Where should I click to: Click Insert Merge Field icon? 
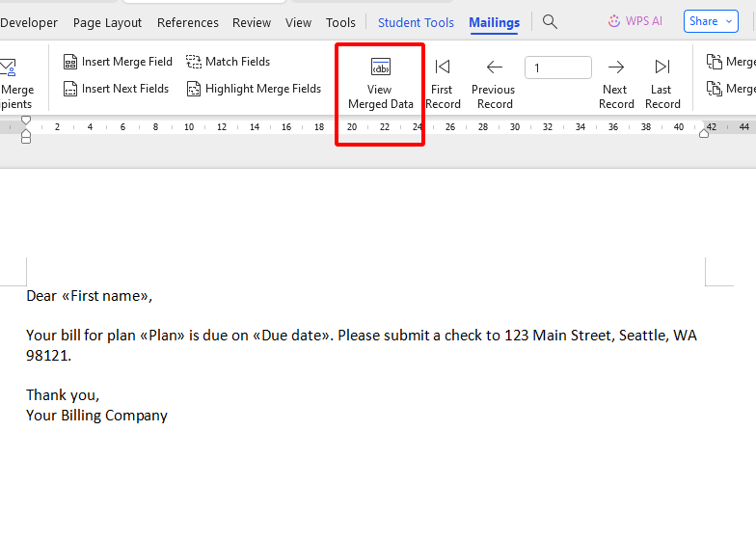click(70, 62)
